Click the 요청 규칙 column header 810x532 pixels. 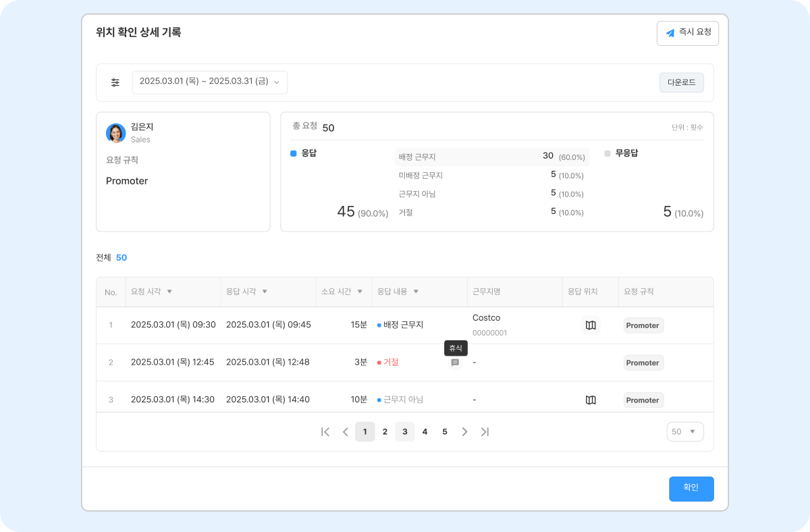639,292
